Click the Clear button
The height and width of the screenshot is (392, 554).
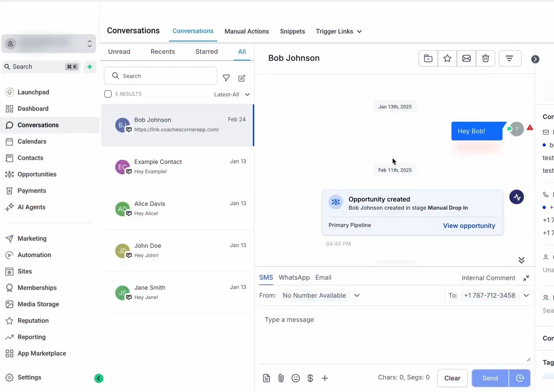pyautogui.click(x=452, y=378)
